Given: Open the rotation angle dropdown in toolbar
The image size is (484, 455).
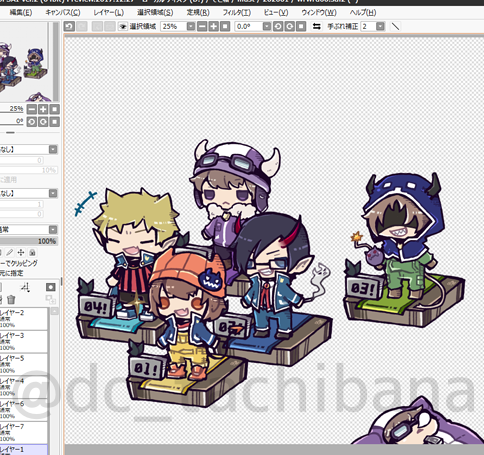Looking at the screenshot, I should click(x=267, y=26).
